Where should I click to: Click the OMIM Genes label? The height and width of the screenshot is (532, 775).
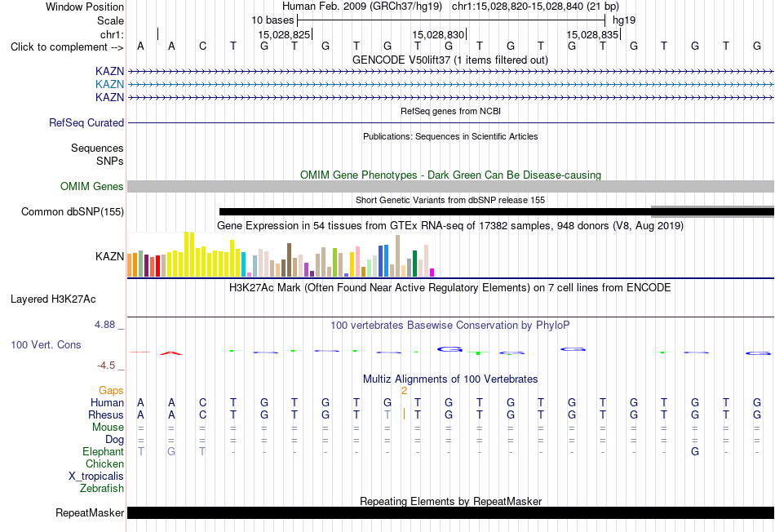pyautogui.click(x=92, y=186)
